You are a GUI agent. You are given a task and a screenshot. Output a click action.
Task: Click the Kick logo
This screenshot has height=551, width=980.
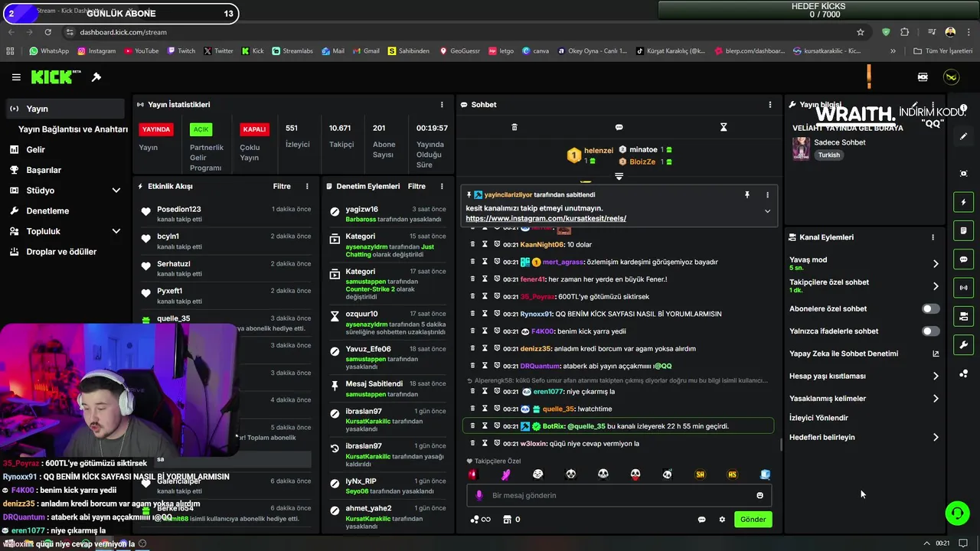[56, 77]
